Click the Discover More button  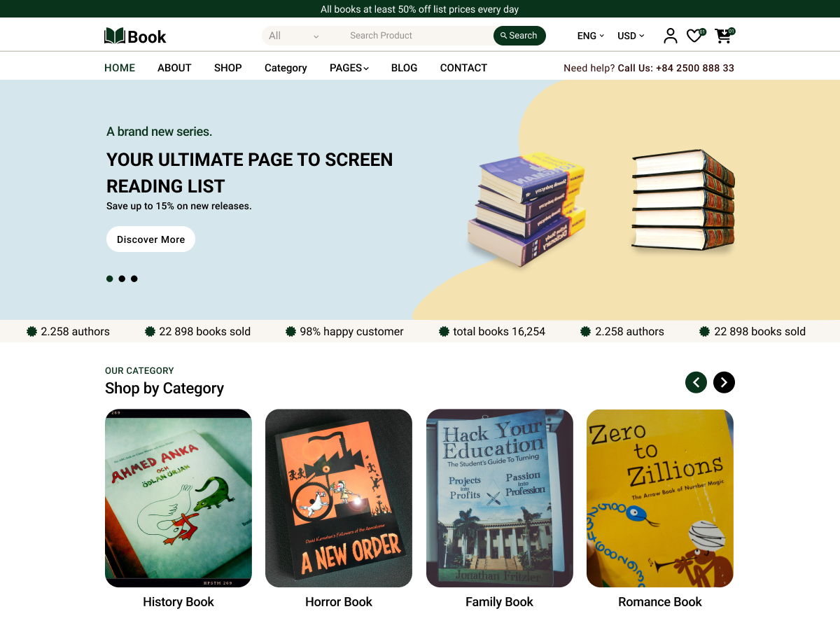point(150,239)
